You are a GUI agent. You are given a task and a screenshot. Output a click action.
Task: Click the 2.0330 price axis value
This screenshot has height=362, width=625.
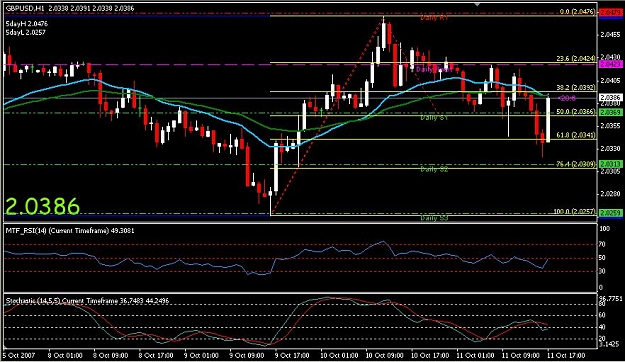(611, 149)
